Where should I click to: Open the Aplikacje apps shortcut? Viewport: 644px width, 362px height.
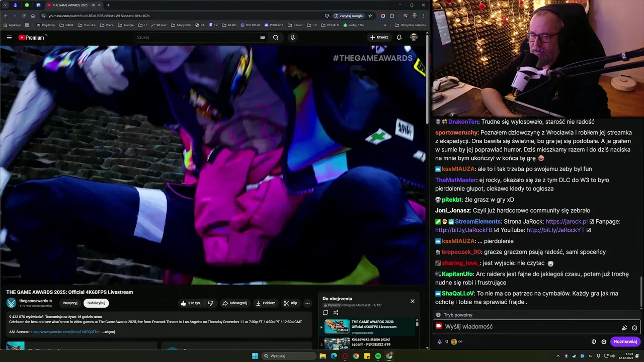(x=12, y=25)
